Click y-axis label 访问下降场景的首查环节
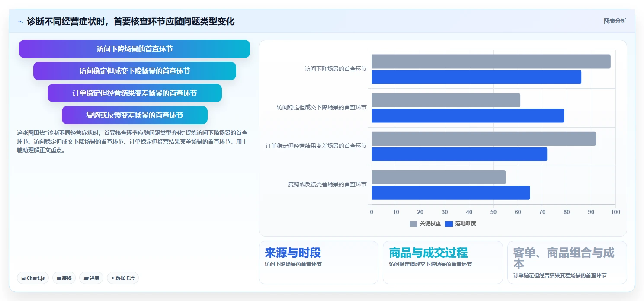 click(x=336, y=69)
